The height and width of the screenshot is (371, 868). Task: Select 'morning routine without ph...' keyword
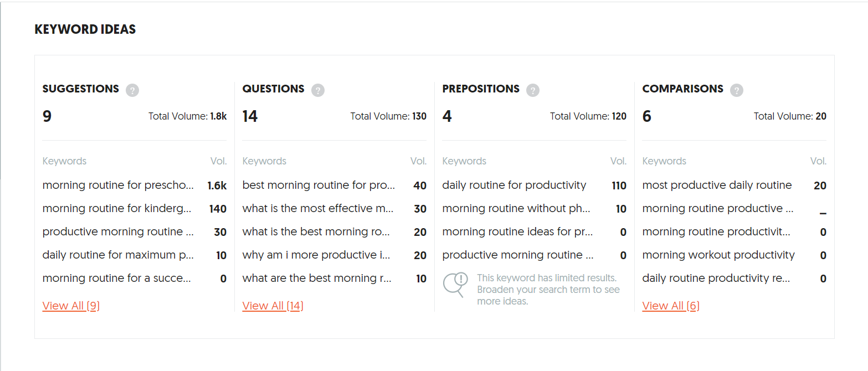pyautogui.click(x=516, y=209)
